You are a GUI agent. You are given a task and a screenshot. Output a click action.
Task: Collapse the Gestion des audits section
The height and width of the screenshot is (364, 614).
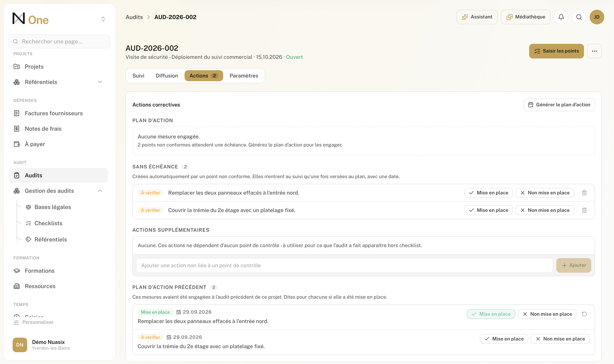click(x=100, y=191)
